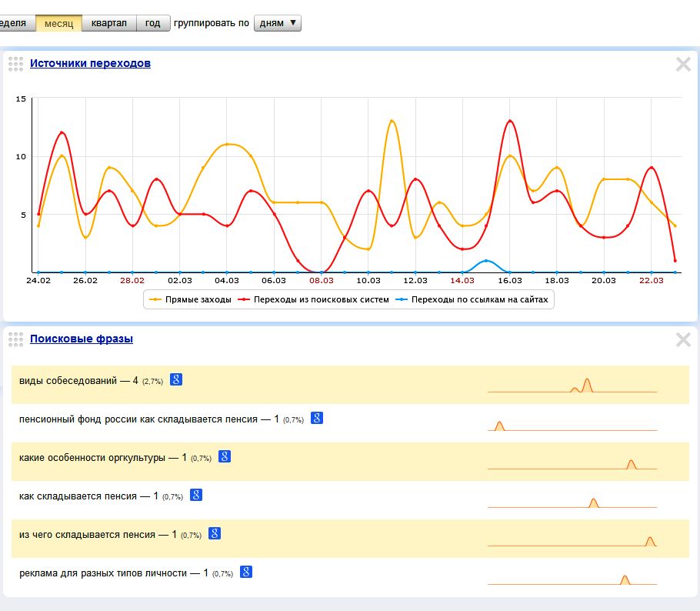Click the orange peak of 13 at 11.03
Image resolution: width=700 pixels, height=611 pixels.
pos(392,121)
